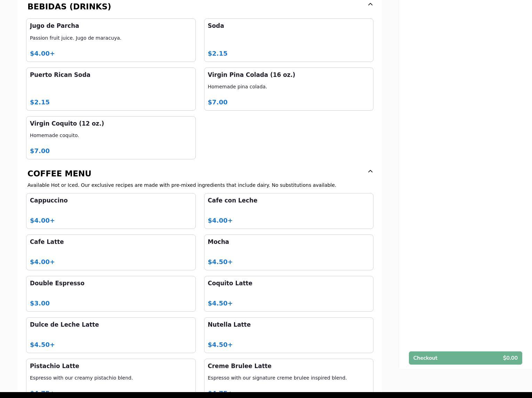Viewport: 532px width, 398px height.
Task: Pick the Nutella Latte item
Action: tap(288, 335)
